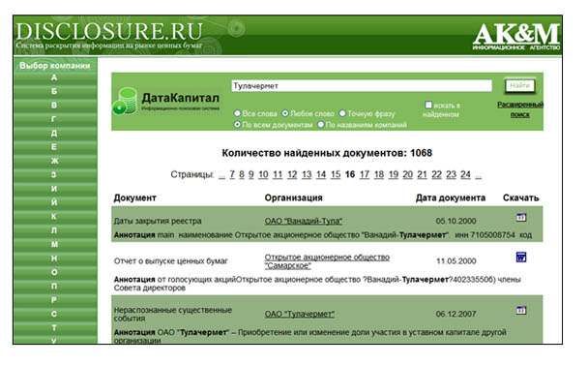Go to results page 17

[x=365, y=174]
